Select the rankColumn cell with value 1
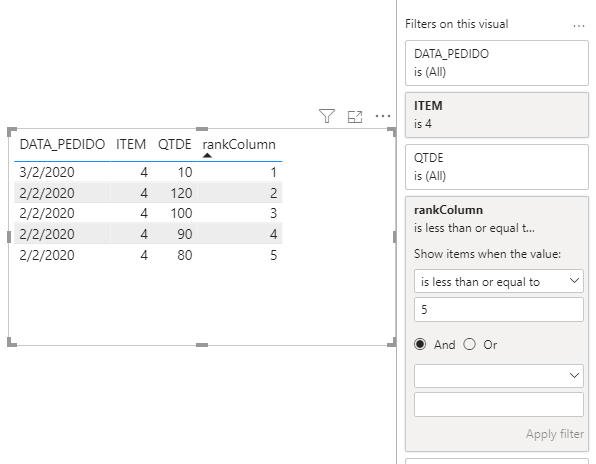Screen dimensions: 596x464 pyautogui.click(x=273, y=172)
